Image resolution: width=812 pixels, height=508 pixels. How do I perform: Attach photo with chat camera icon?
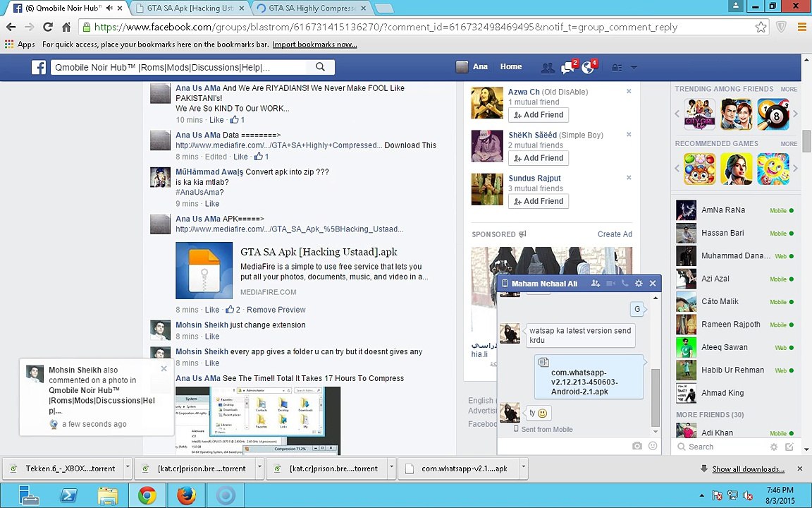[637, 447]
